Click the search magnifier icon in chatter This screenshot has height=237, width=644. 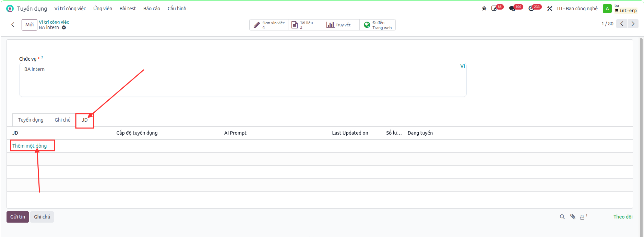562,217
